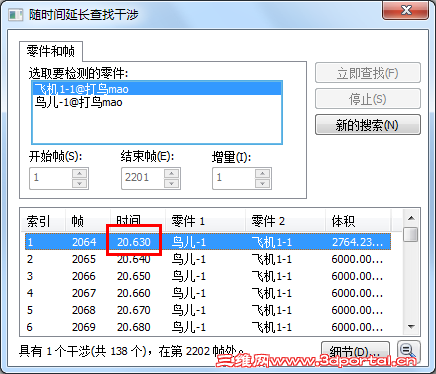Increase the 结束帧 value with up arrow
This screenshot has height=374, width=436.
171,173
